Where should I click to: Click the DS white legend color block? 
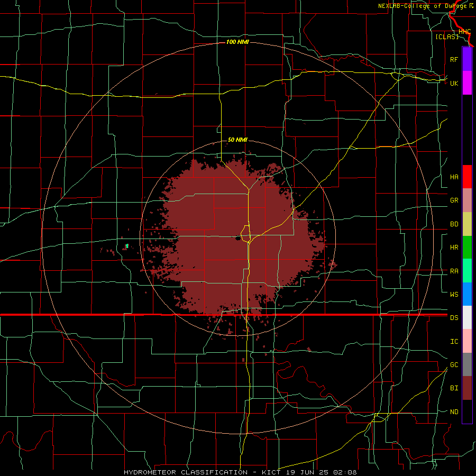[x=467, y=317]
